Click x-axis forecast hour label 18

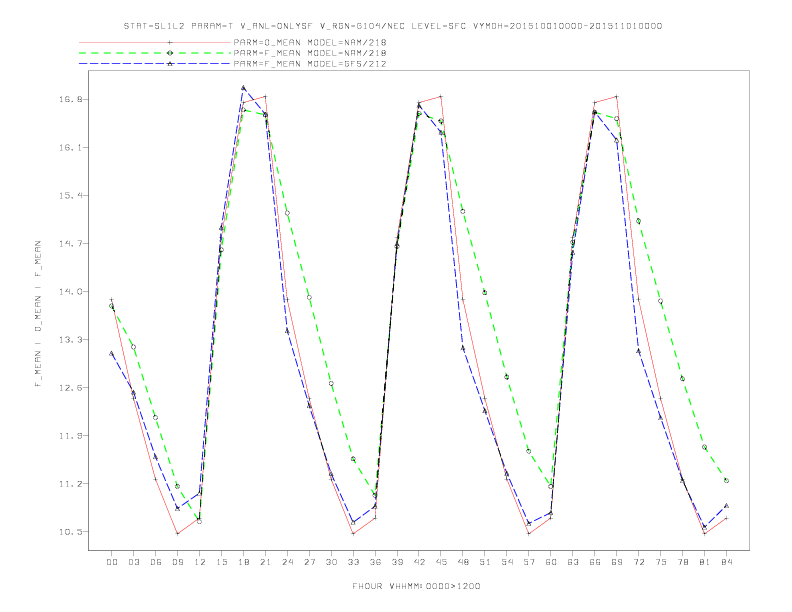pos(243,562)
